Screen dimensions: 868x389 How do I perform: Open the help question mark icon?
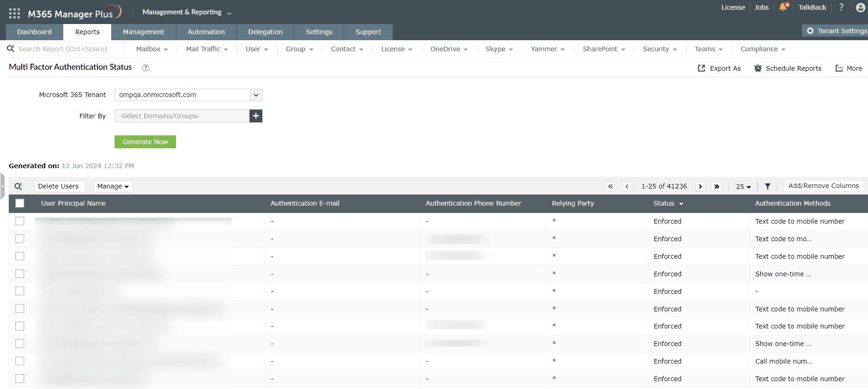(x=841, y=7)
